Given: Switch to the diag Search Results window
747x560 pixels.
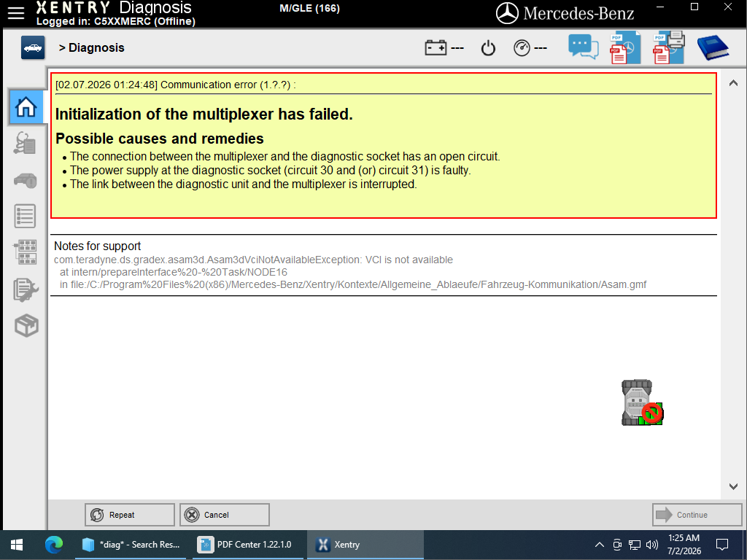Looking at the screenshot, I should click(x=131, y=544).
